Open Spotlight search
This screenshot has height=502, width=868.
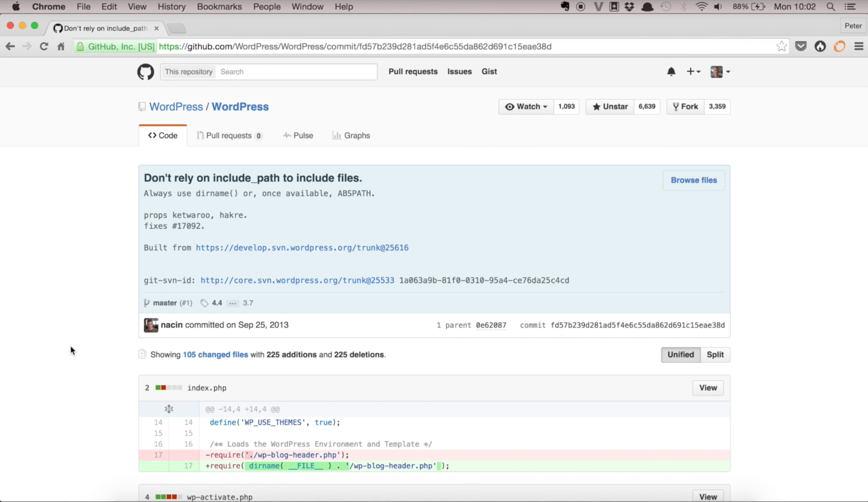point(830,7)
